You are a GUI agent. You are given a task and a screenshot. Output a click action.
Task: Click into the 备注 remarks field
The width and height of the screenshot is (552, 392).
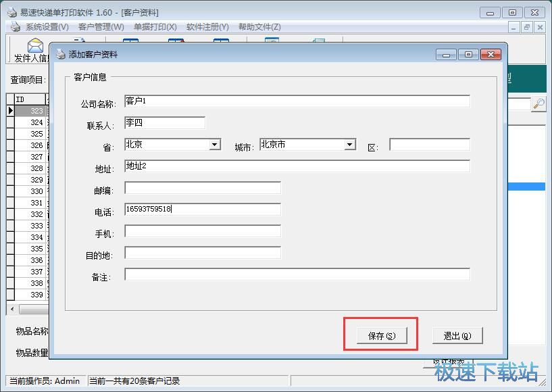click(x=297, y=274)
